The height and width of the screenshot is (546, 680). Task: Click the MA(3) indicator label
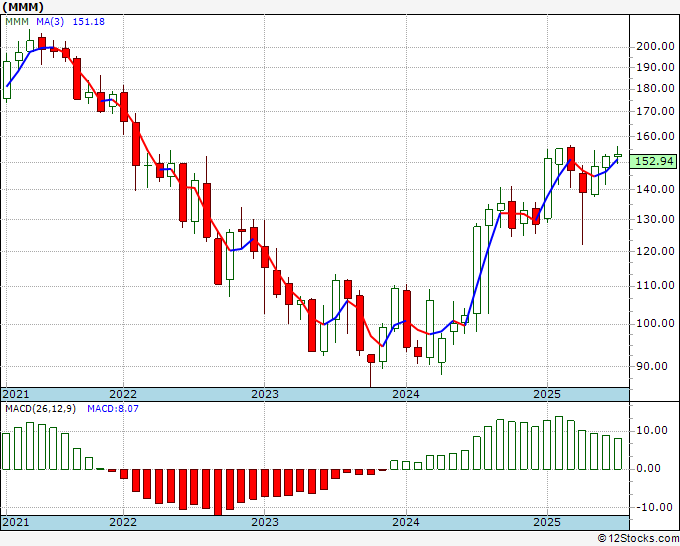[50, 22]
